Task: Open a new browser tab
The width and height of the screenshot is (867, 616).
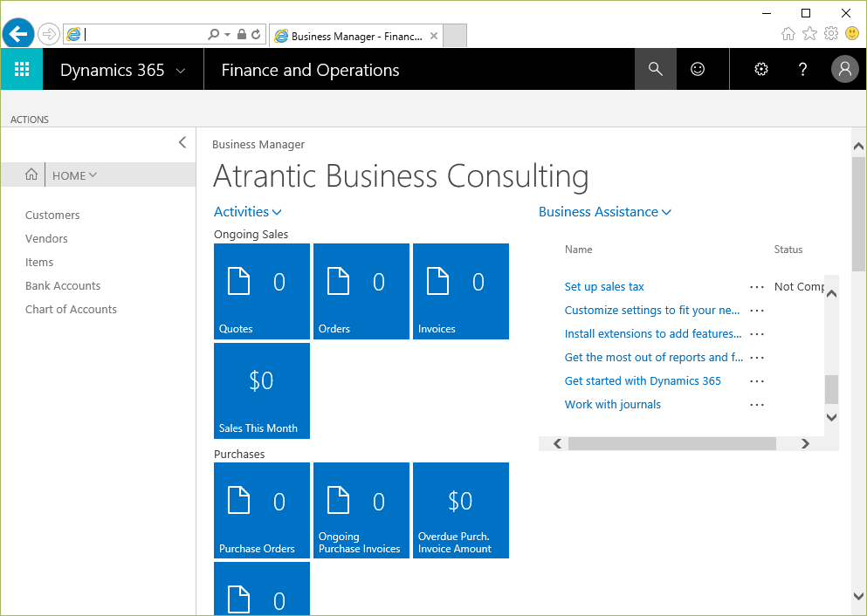Action: coord(455,36)
